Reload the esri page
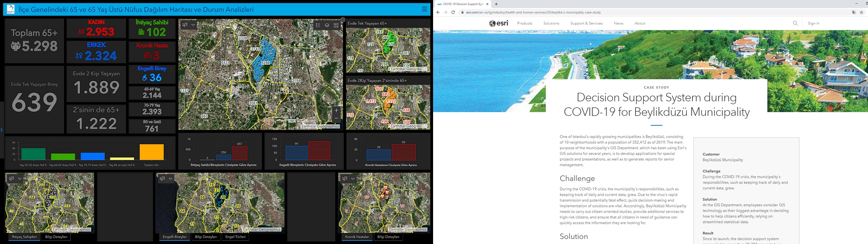Image resolution: width=868 pixels, height=244 pixels. point(453,12)
